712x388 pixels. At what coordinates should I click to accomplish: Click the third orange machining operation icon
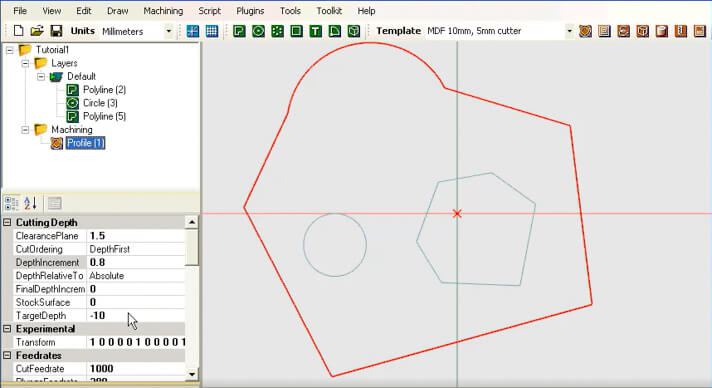coord(623,31)
